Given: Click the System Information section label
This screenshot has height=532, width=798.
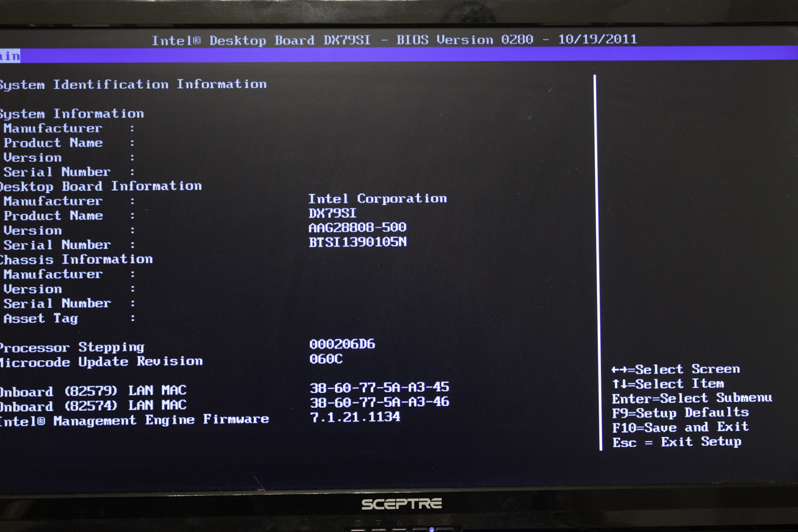Looking at the screenshot, I should (72, 114).
